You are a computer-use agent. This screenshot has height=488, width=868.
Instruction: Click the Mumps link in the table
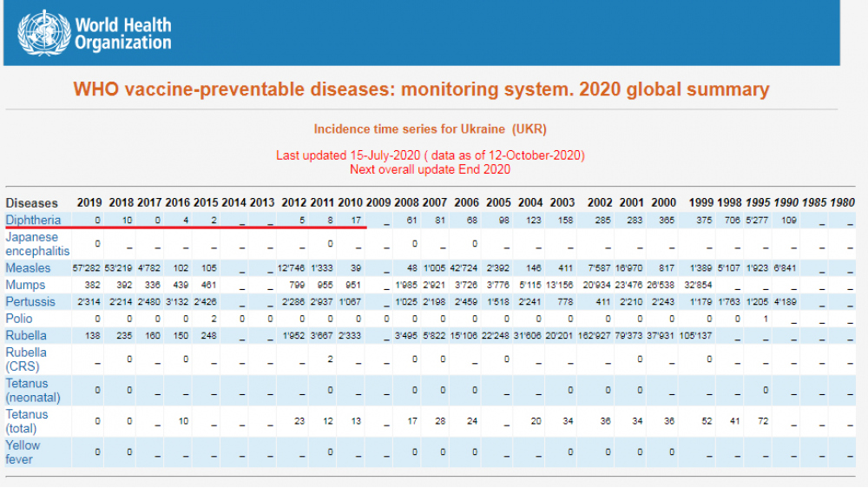[x=26, y=285]
